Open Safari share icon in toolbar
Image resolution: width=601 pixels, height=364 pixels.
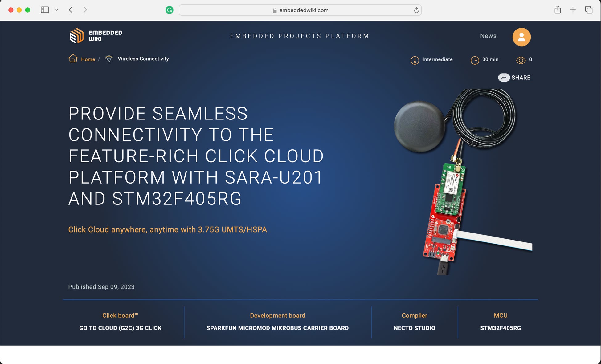pos(557,10)
